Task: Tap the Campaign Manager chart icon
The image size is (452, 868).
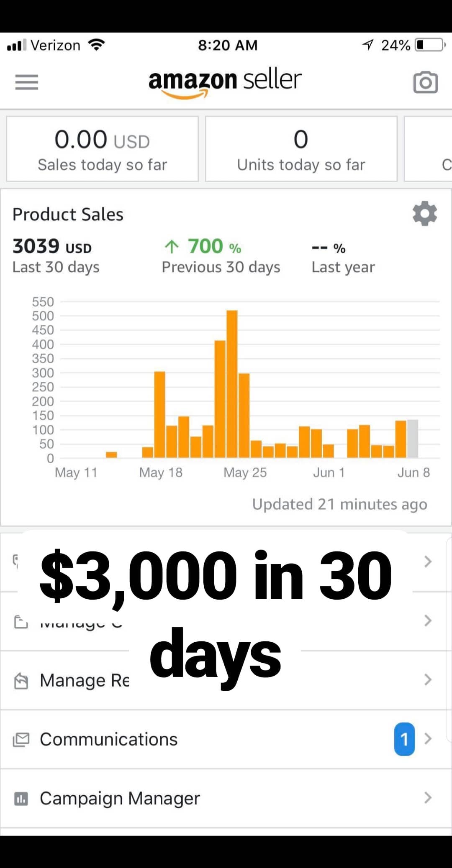Action: [x=21, y=799]
